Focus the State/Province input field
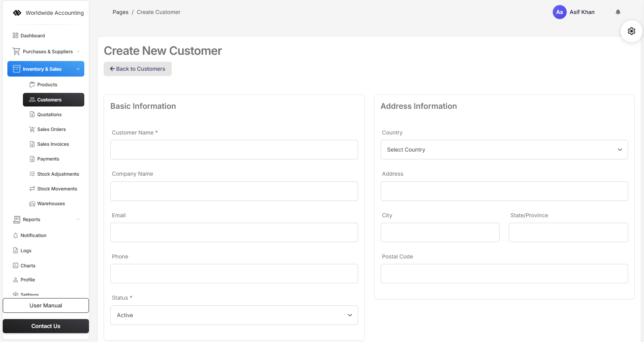The image size is (644, 342). tap(568, 232)
